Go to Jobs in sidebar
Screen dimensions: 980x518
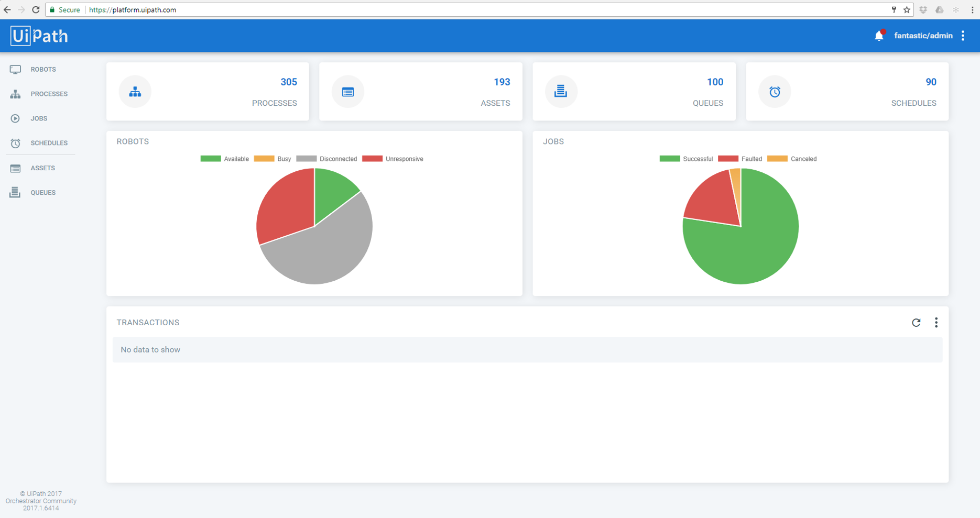[39, 118]
